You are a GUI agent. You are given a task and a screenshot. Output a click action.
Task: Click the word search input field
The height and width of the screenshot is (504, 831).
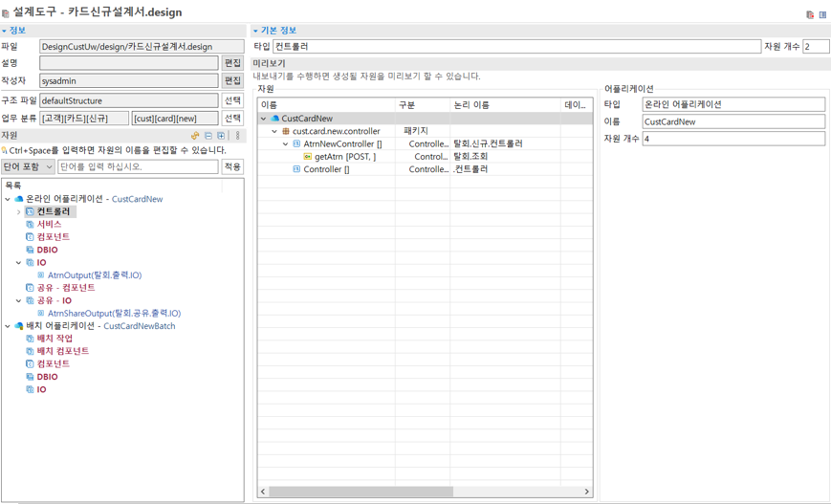pos(138,167)
